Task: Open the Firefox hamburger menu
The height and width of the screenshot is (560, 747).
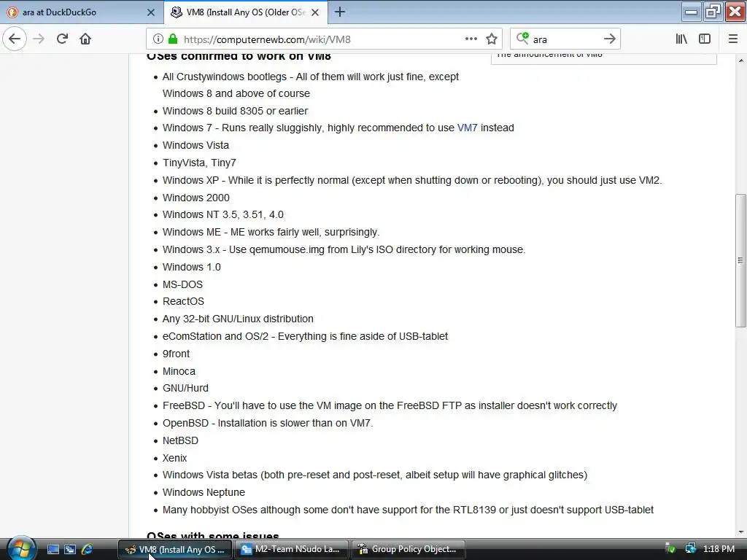Action: pyautogui.click(x=733, y=39)
